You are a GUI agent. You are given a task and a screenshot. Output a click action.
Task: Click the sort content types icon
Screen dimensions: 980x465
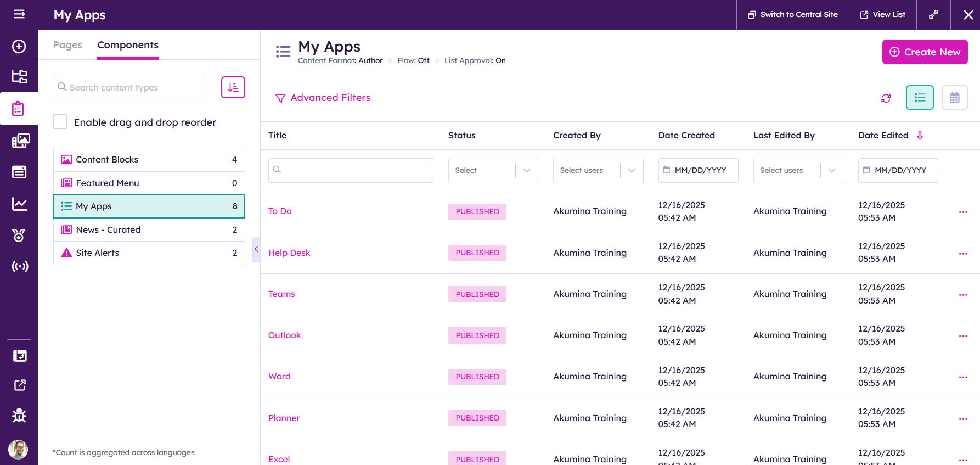point(233,87)
